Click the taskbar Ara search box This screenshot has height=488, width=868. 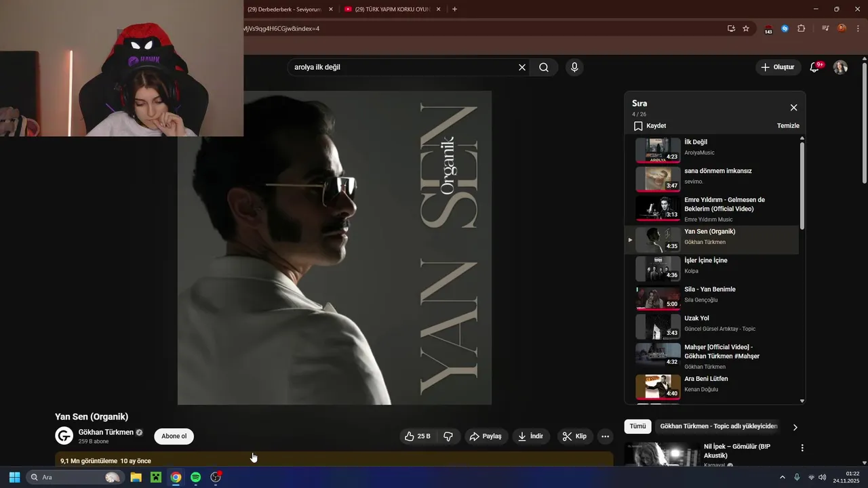[x=75, y=477]
